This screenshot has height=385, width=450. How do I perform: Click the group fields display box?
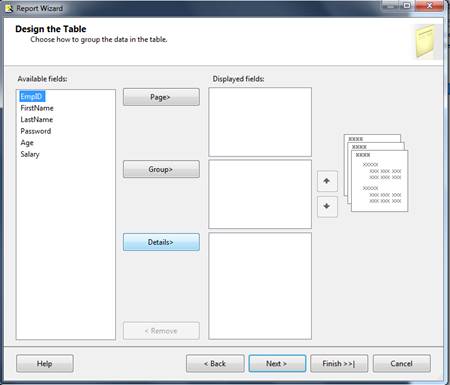(260, 194)
